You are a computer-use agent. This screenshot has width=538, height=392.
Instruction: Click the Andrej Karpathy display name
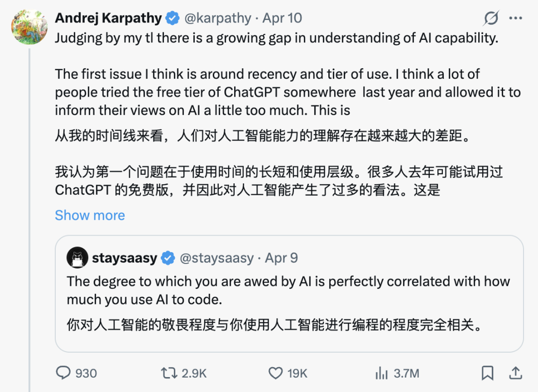[x=108, y=18]
